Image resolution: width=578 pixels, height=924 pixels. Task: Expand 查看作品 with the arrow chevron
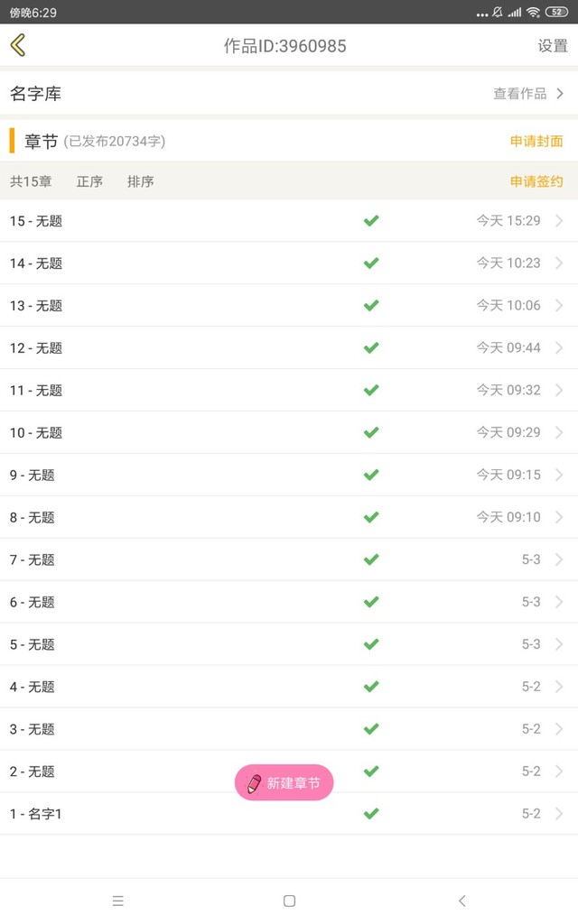560,94
